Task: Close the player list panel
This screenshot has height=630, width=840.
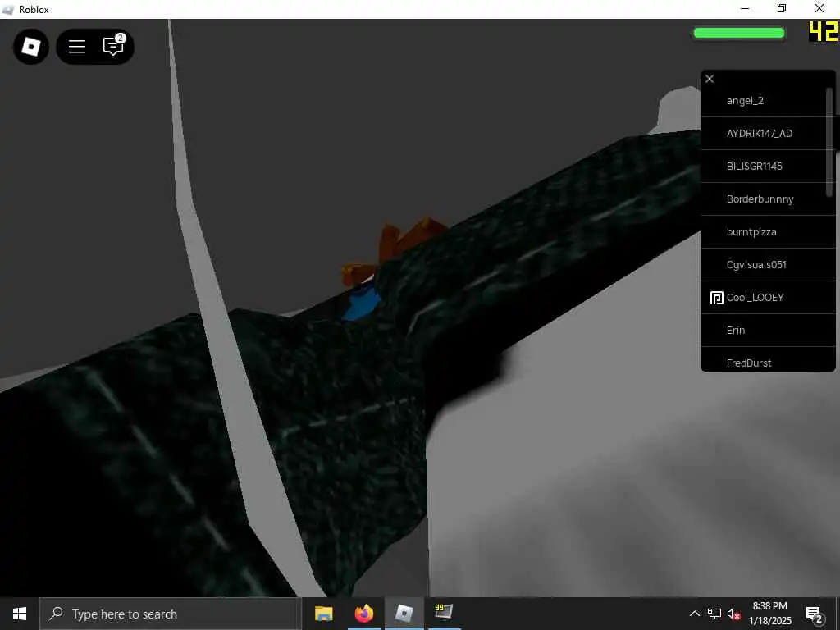Action: click(x=710, y=79)
